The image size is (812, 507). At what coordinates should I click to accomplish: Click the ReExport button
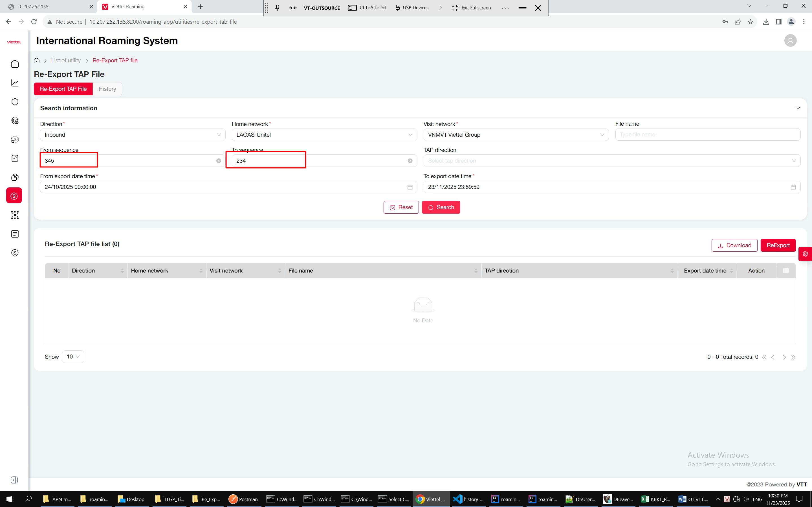click(778, 245)
